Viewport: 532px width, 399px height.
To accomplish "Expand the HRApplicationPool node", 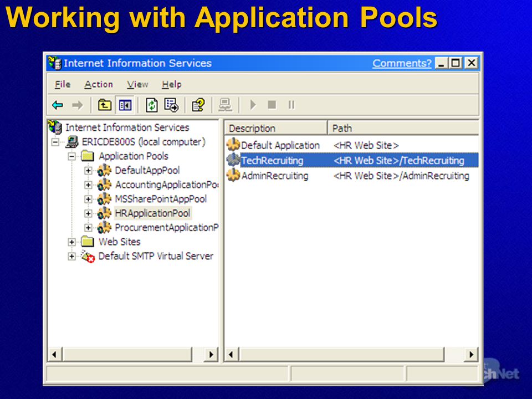I will [x=88, y=213].
